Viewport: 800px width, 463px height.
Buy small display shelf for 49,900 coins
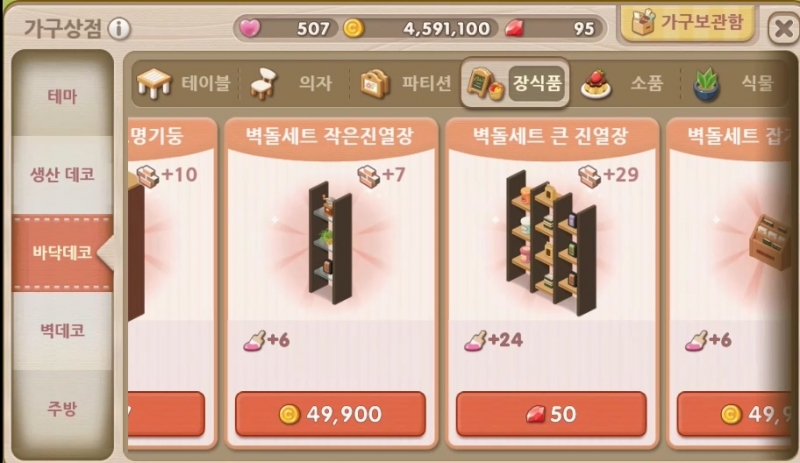pos(330,414)
